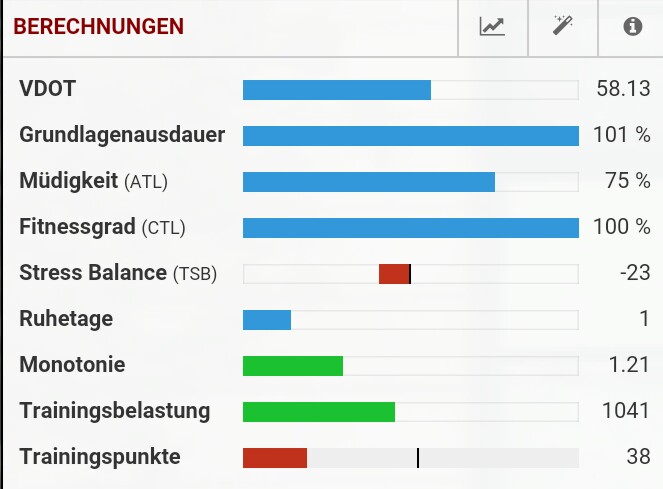The width and height of the screenshot is (663, 489).
Task: Click the Ruhetage label
Action: (x=66, y=319)
